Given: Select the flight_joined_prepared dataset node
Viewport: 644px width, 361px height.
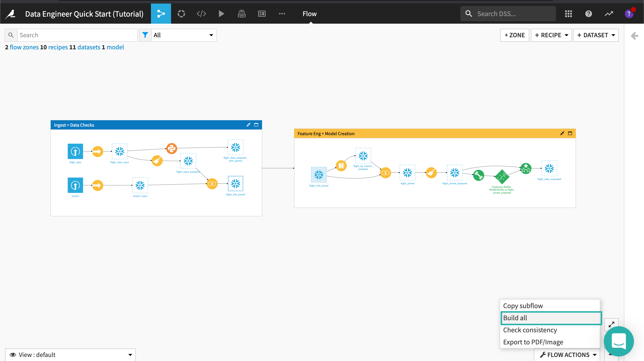Looking at the screenshot, I should point(455,173).
